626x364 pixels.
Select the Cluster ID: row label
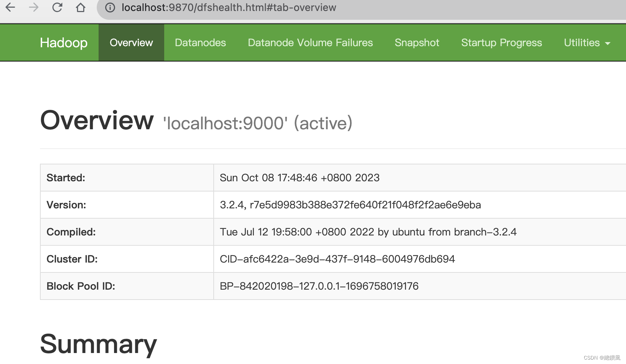72,259
